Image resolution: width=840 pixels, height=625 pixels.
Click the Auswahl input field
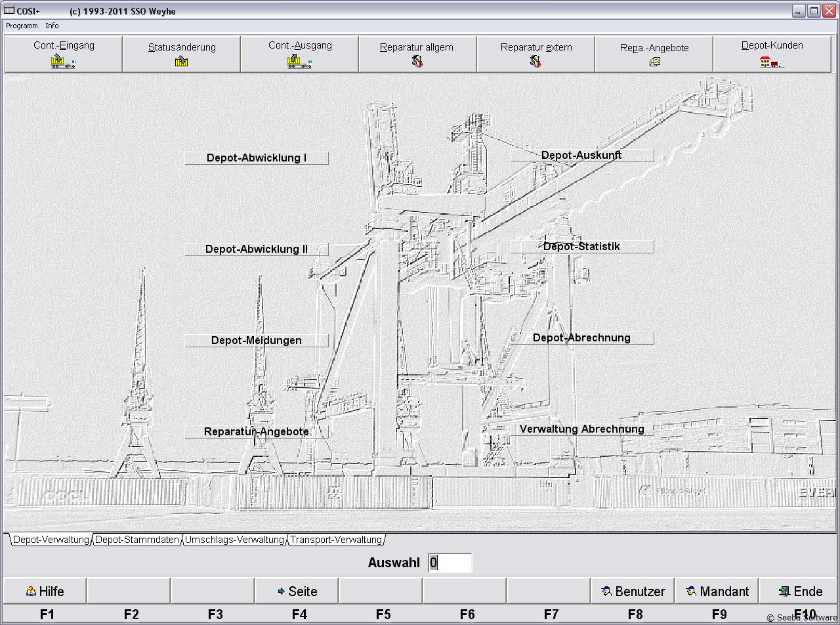tap(450, 563)
